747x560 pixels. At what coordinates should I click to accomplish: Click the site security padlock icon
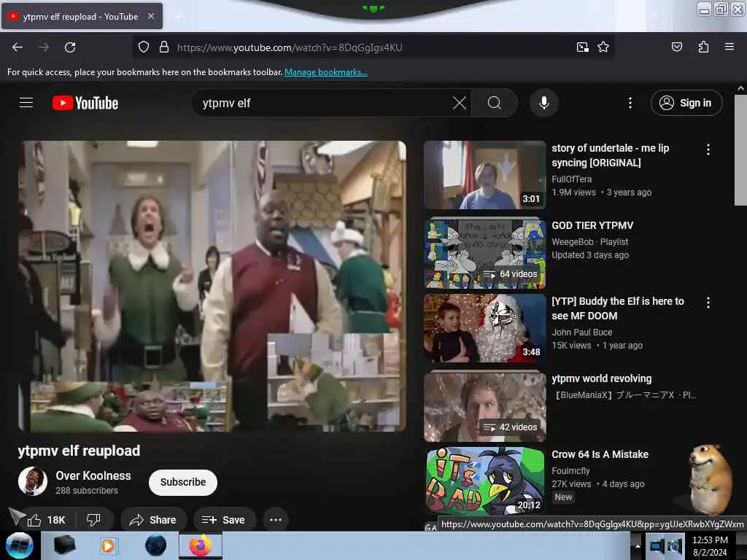tap(164, 47)
